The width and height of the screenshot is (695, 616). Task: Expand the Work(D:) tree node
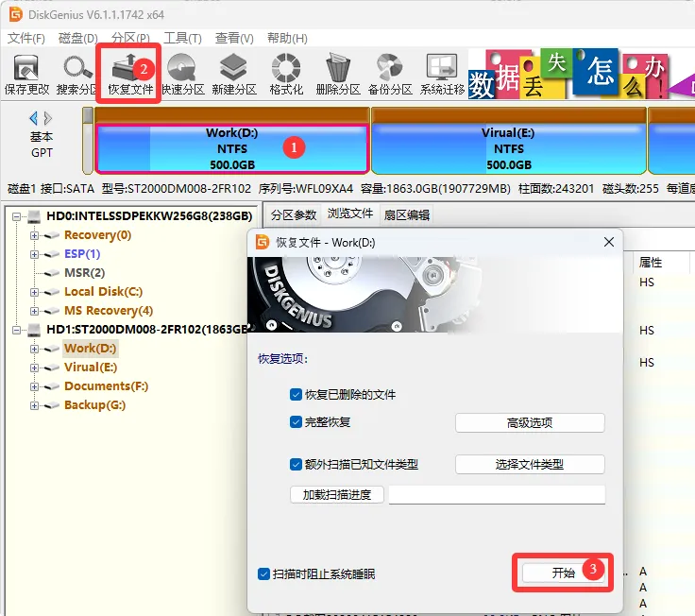[x=34, y=349]
